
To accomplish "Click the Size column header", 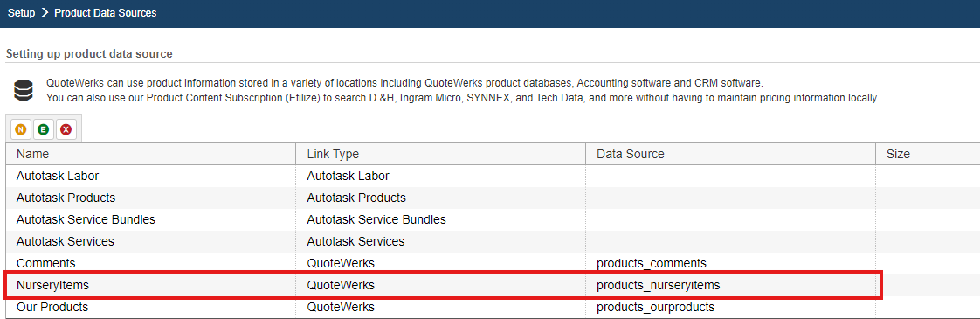I will 928,154.
